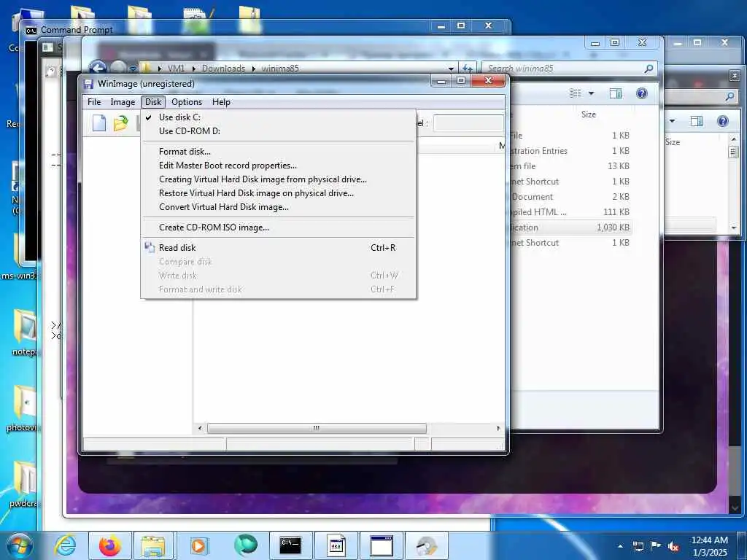Image resolution: width=747 pixels, height=560 pixels.
Task: Open the view dropdown arrow in rear Explorer
Action: click(x=672, y=121)
